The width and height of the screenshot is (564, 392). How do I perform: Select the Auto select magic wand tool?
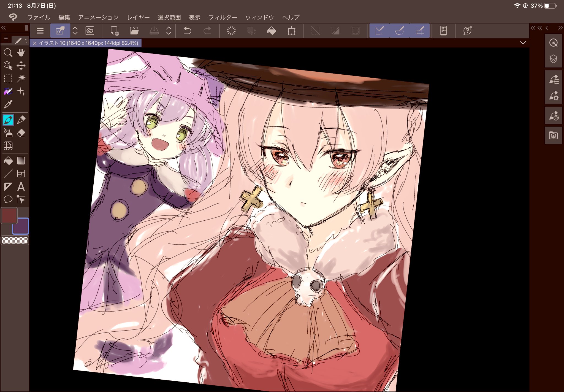[21, 79]
